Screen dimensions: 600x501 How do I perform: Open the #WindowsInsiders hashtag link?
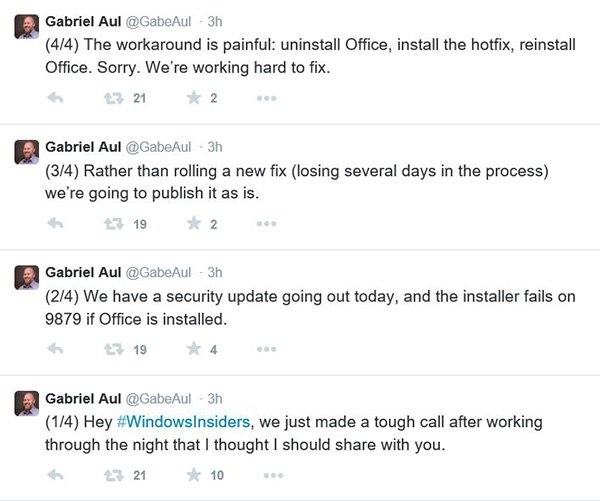[183, 422]
